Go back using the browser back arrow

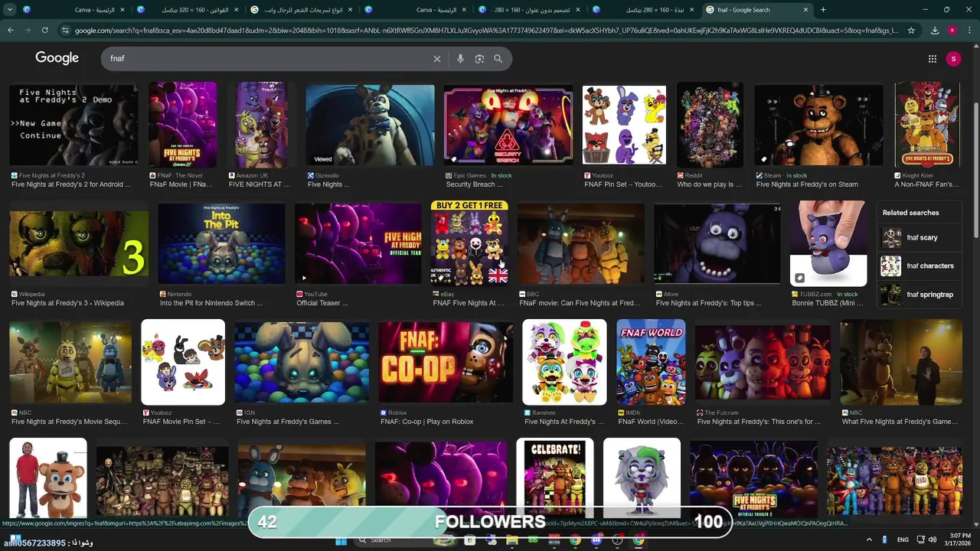tap(11, 31)
